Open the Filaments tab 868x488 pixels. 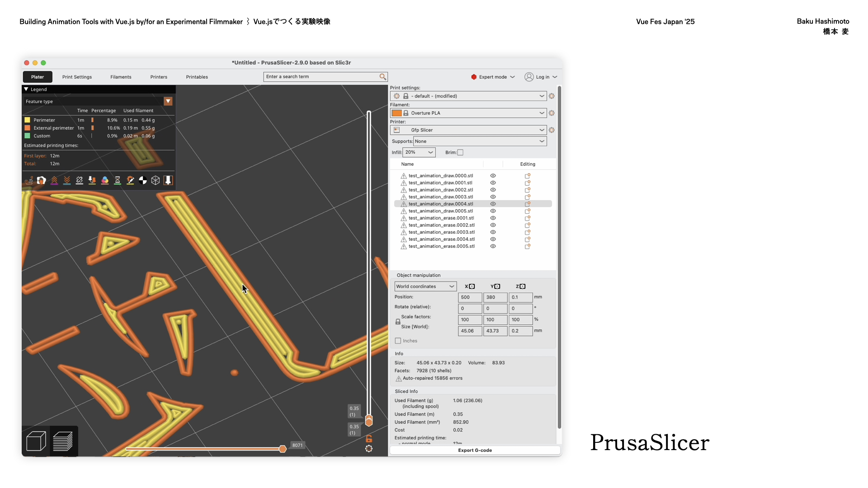pos(121,77)
